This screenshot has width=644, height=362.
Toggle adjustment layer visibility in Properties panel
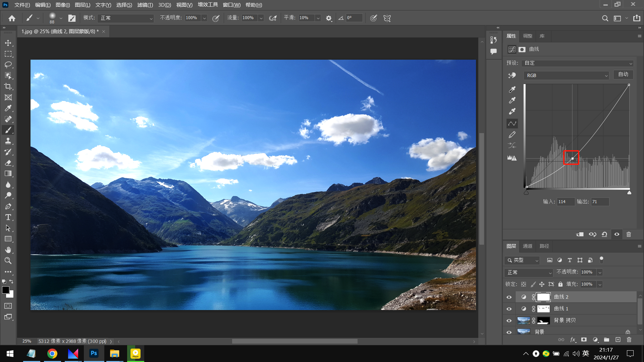tap(616, 234)
